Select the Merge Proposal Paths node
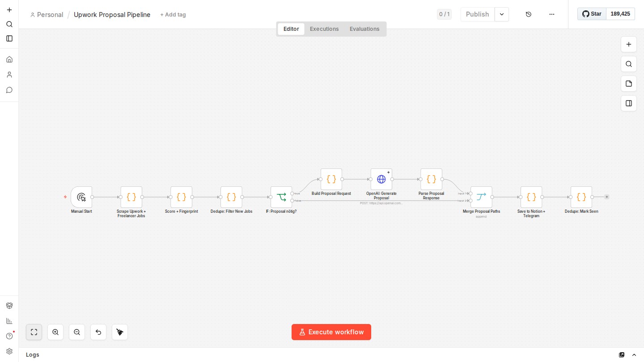Viewport: 644px width, 362px height. [x=481, y=197]
